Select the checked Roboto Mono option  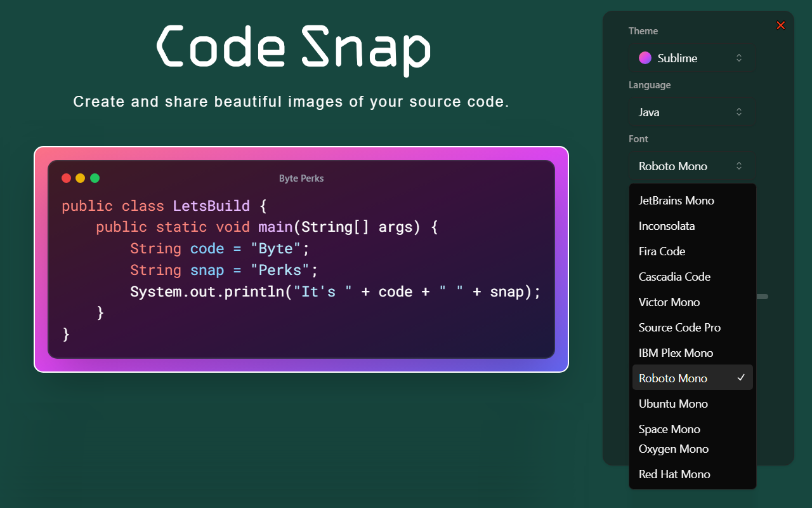click(x=693, y=377)
